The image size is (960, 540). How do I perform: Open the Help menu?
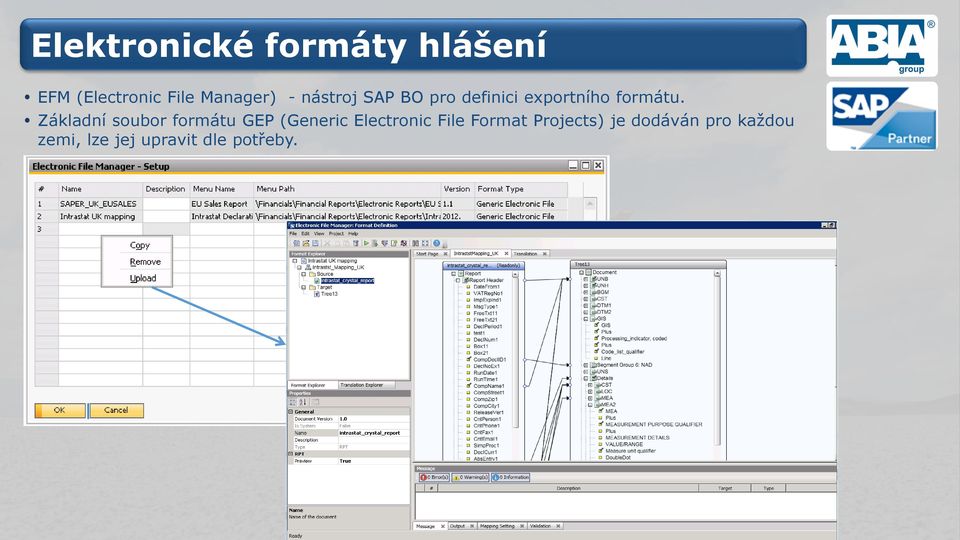[353, 234]
